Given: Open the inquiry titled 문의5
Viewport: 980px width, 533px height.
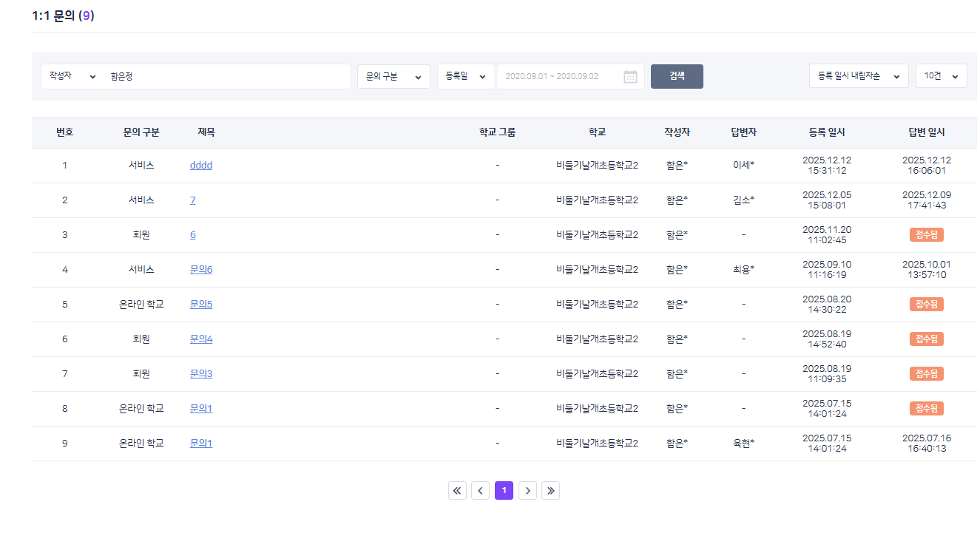Looking at the screenshot, I should 200,305.
